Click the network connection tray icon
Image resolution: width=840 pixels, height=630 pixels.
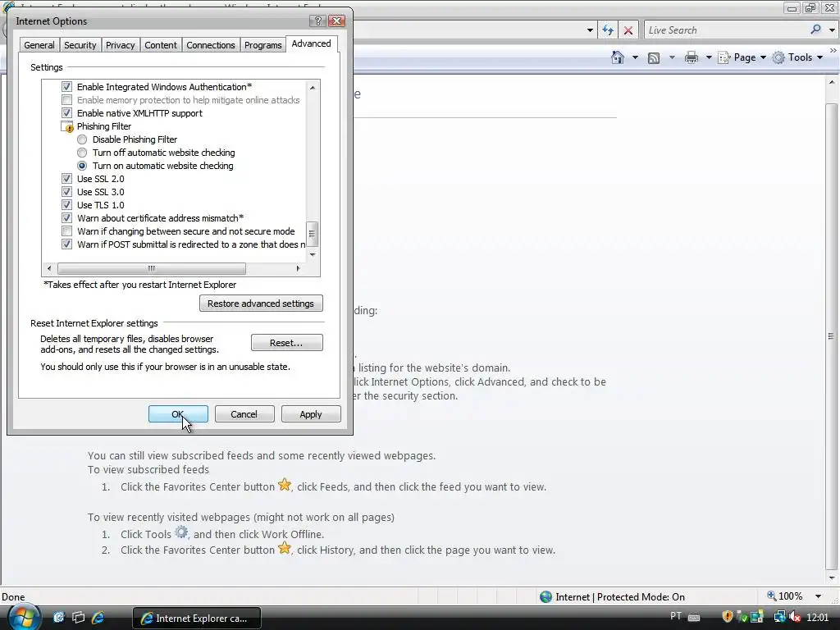tap(779, 617)
